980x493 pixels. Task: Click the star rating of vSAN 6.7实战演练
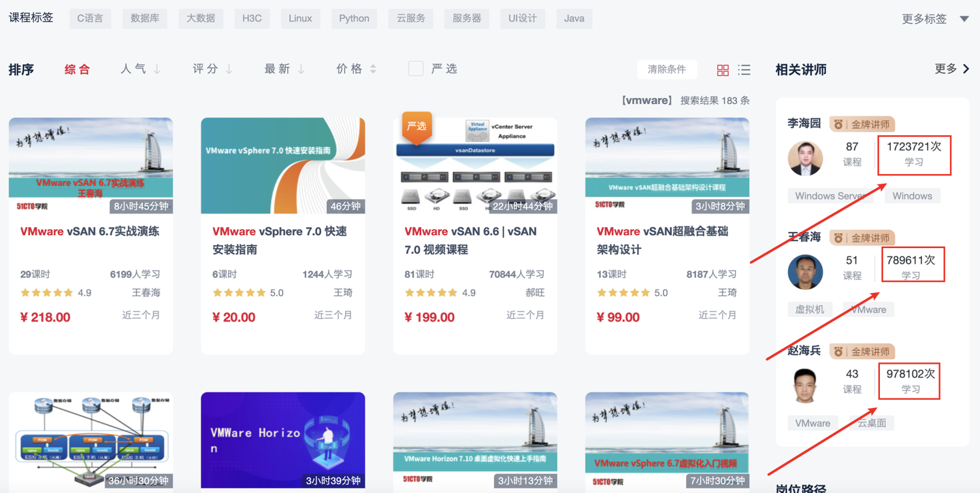[47, 293]
